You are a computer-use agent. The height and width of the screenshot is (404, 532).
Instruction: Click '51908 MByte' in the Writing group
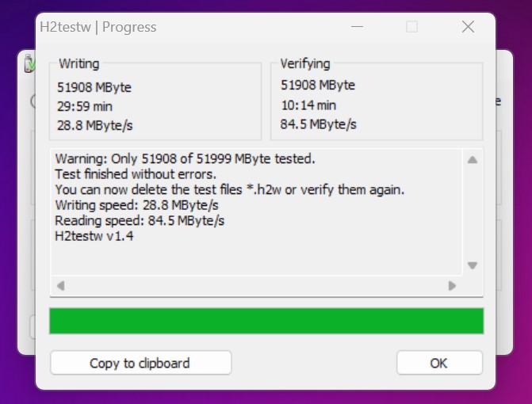(x=94, y=87)
